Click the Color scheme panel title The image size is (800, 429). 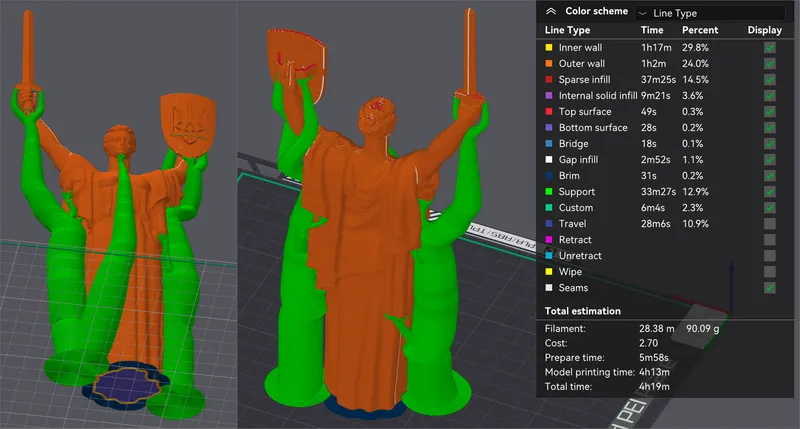click(596, 11)
